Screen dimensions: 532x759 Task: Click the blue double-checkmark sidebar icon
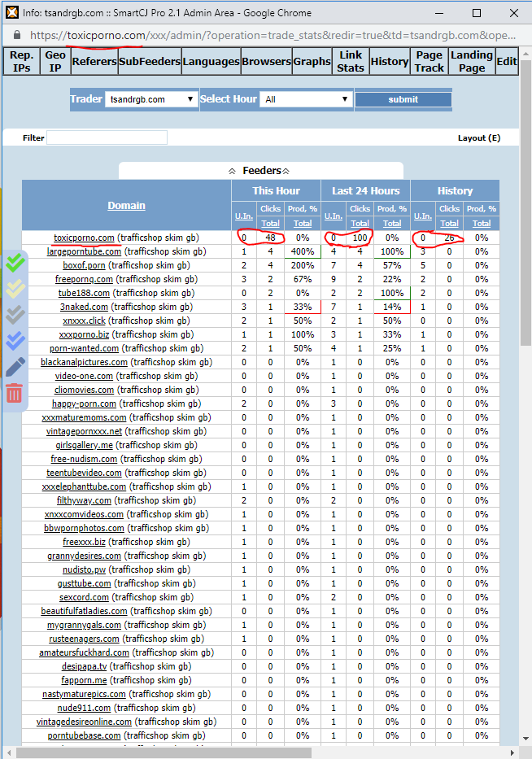point(15,340)
